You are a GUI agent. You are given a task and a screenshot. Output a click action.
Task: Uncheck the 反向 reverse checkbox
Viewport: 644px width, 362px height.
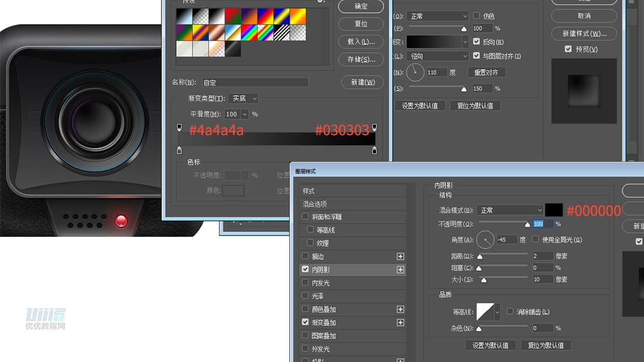[477, 42]
